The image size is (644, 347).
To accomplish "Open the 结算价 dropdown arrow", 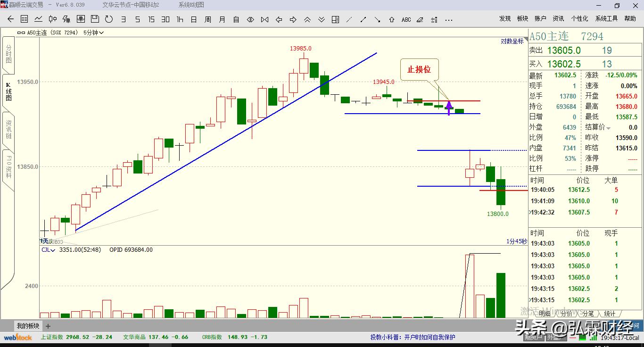I will 608,128.
